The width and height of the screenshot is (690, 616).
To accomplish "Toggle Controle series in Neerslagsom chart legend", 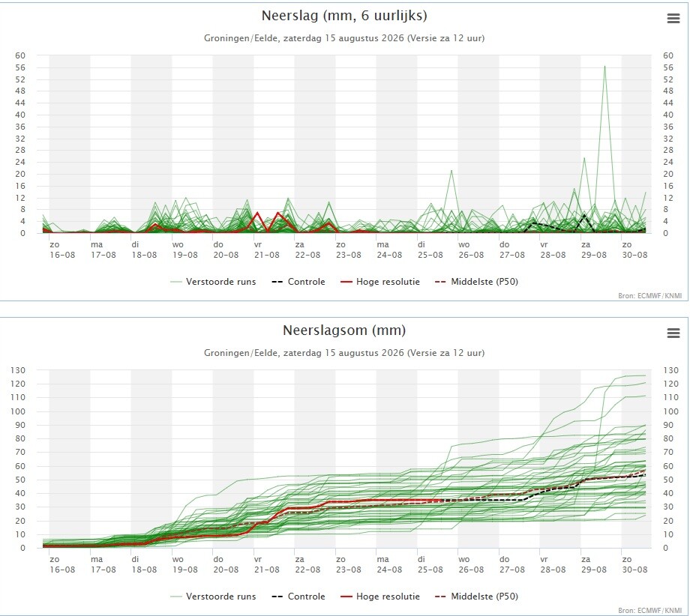I will [x=298, y=597].
